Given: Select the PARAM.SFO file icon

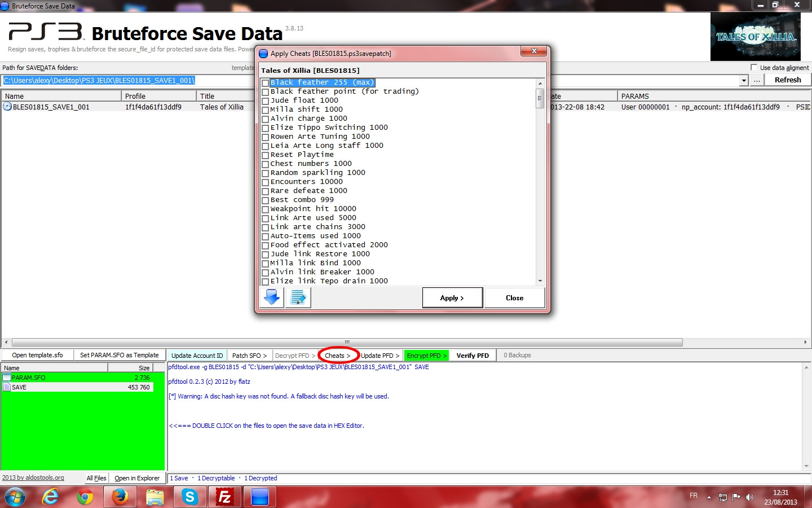Looking at the screenshot, I should (x=7, y=377).
